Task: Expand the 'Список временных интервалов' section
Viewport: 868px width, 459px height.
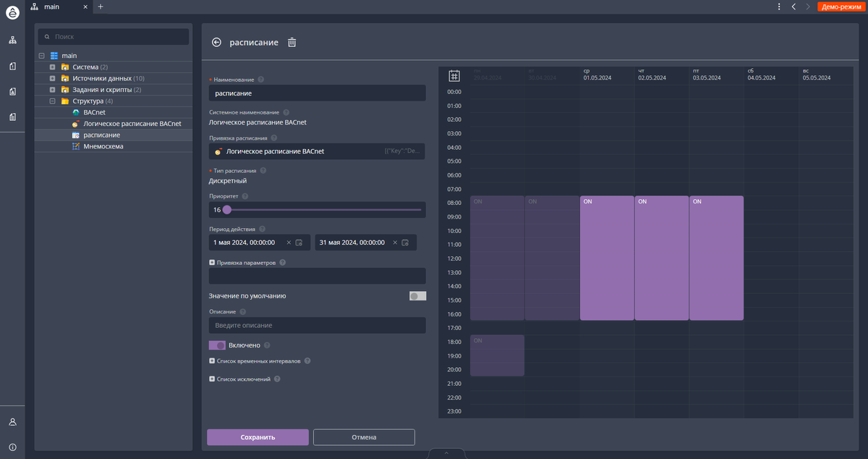Action: pyautogui.click(x=212, y=361)
